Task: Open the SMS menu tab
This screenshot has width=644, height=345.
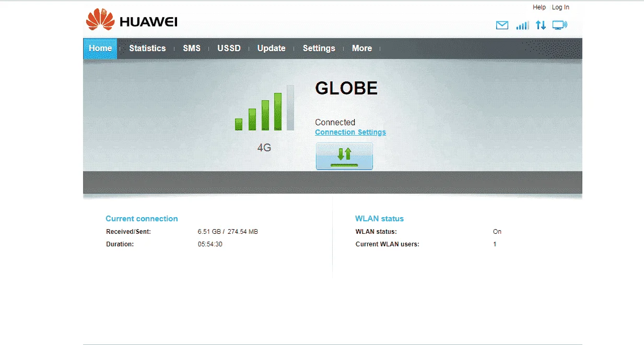Action: point(192,48)
